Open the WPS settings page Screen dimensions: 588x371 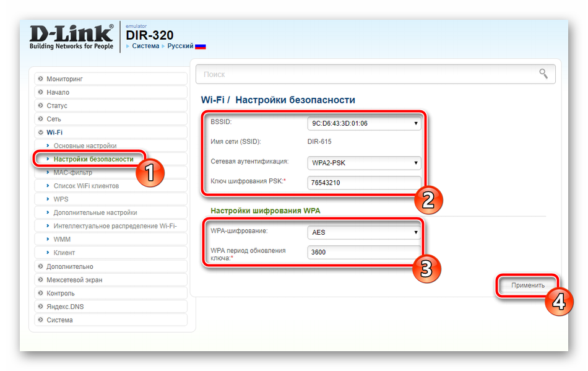pyautogui.click(x=111, y=199)
